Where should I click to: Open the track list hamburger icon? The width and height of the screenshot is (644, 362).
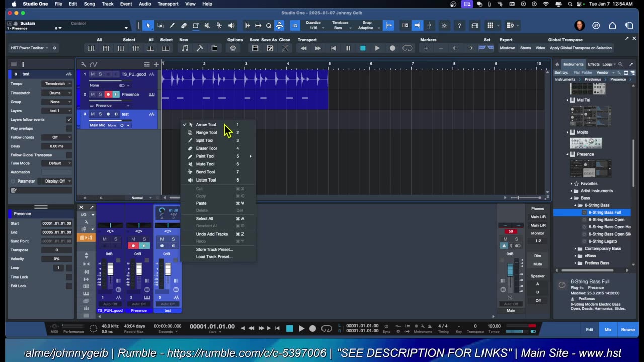coord(147,64)
